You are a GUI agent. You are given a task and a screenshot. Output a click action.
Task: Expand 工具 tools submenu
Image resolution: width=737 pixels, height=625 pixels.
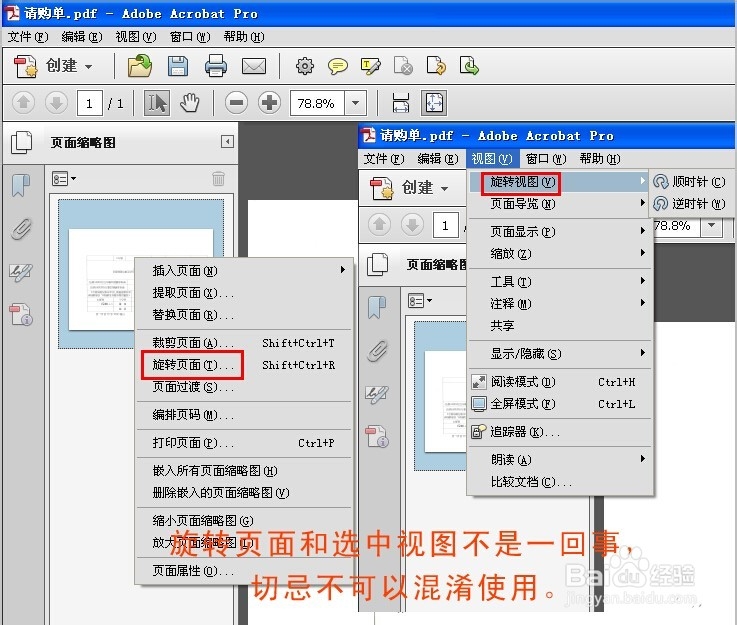(559, 282)
